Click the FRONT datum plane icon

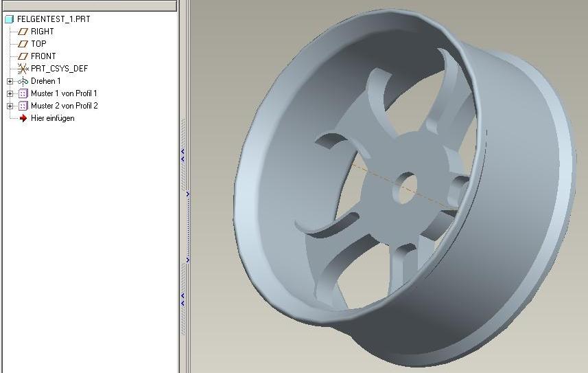point(23,56)
